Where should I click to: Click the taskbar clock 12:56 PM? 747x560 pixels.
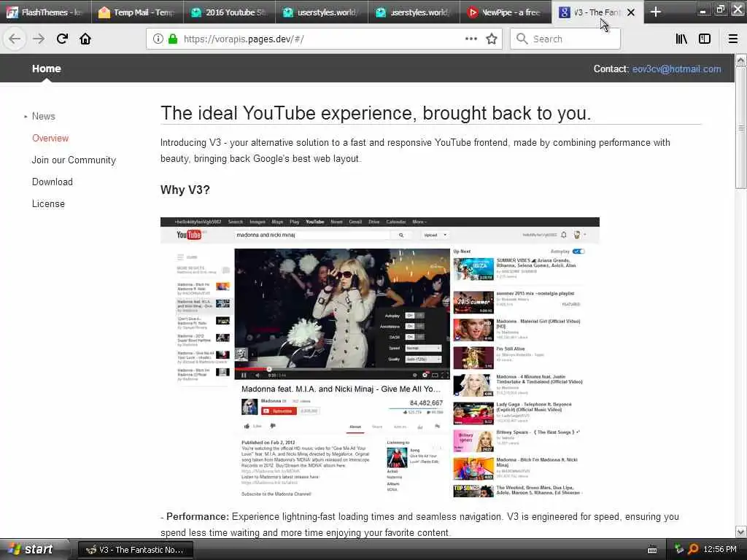pyautogui.click(x=720, y=550)
